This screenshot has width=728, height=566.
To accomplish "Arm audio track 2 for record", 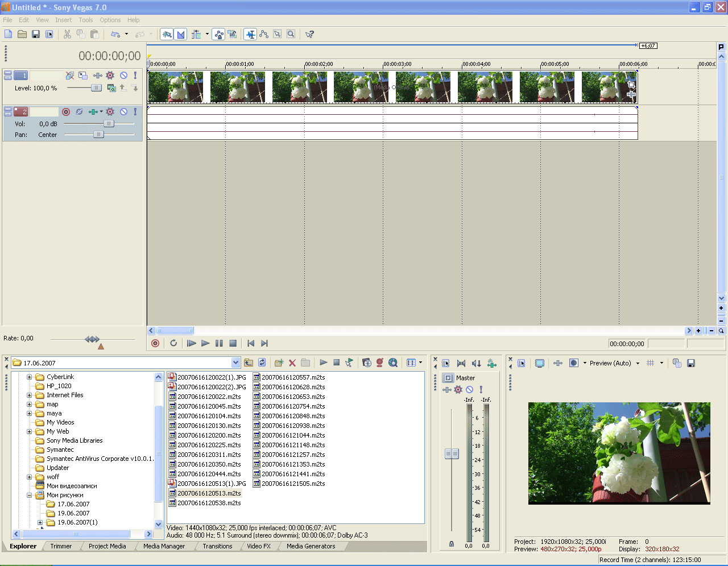I will pyautogui.click(x=66, y=112).
